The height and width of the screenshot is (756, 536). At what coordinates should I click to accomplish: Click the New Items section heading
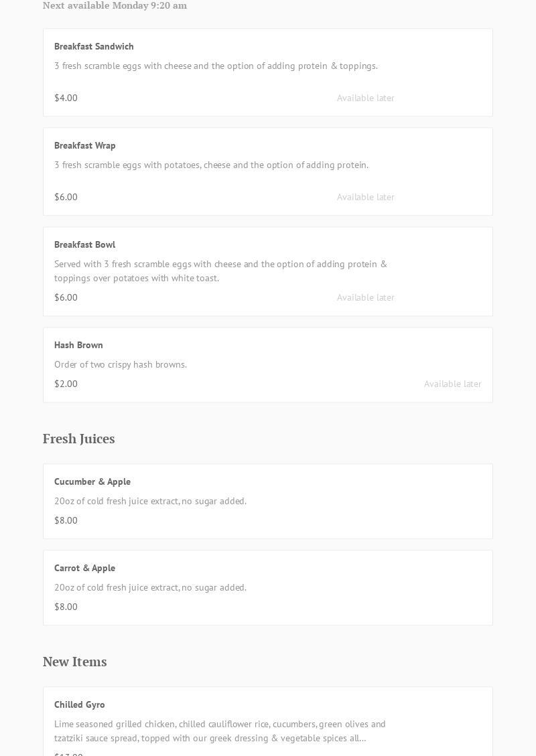click(x=75, y=662)
